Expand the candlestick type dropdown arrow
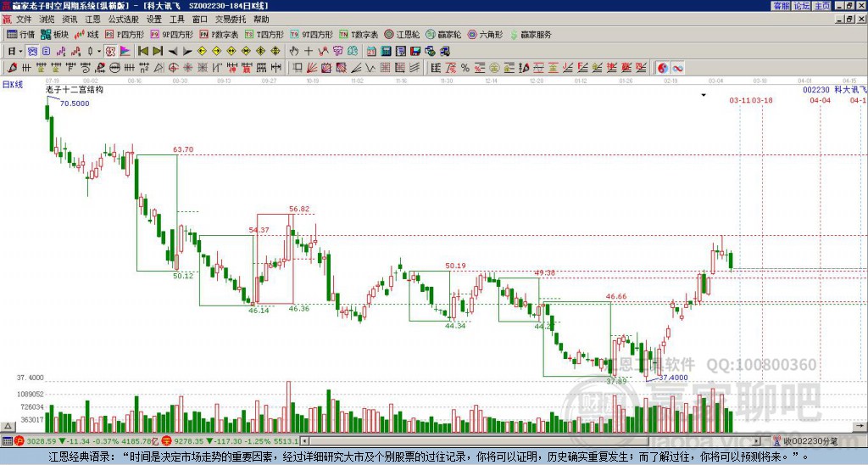This screenshot has width=868, height=465. 99,52
